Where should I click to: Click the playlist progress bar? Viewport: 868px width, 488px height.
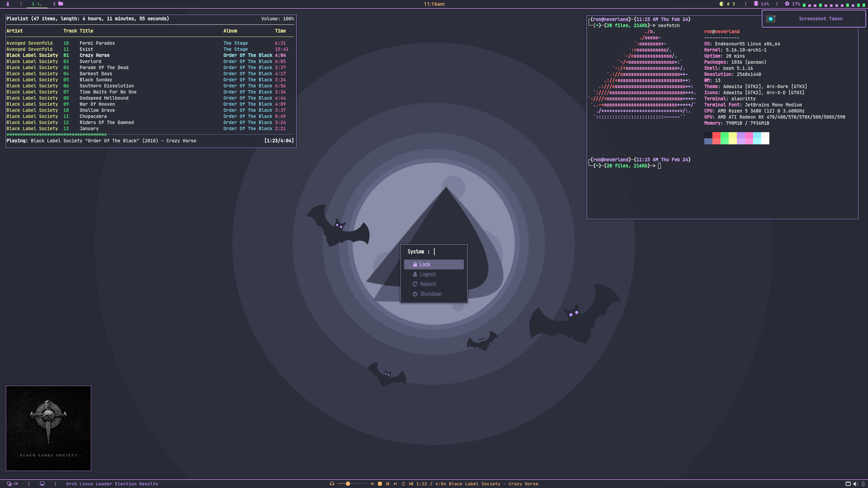pyautogui.click(x=150, y=135)
